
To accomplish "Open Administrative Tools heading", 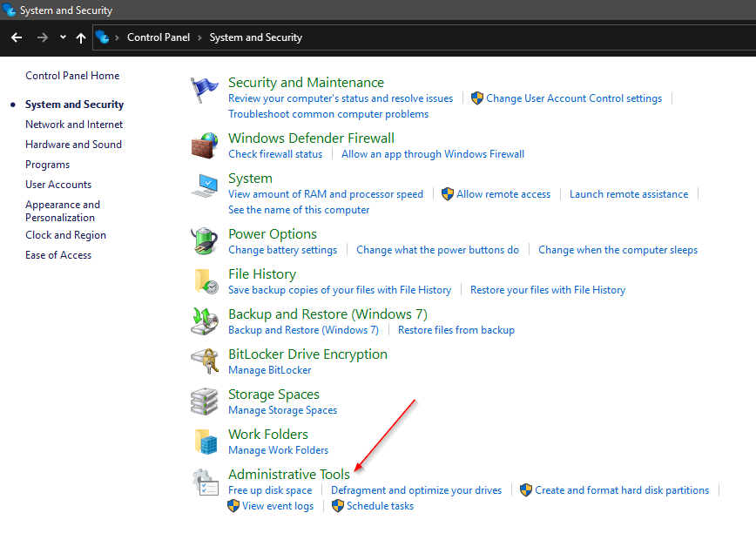I will pos(289,474).
